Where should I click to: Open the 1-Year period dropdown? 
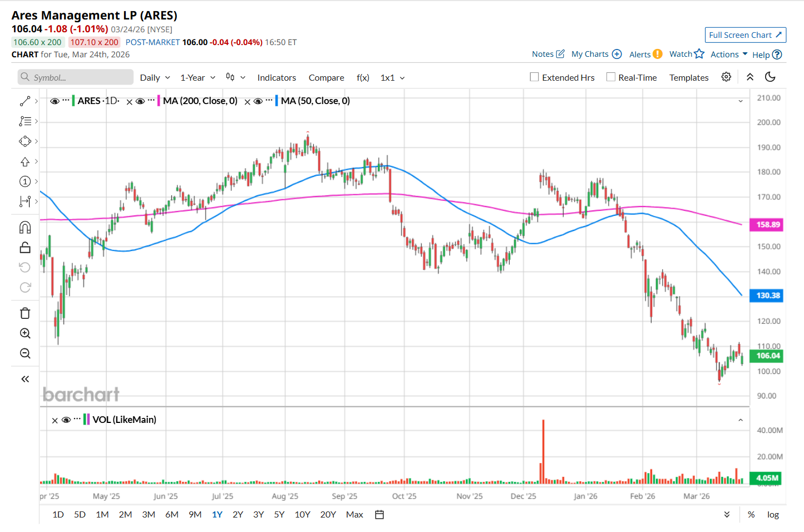tap(198, 78)
